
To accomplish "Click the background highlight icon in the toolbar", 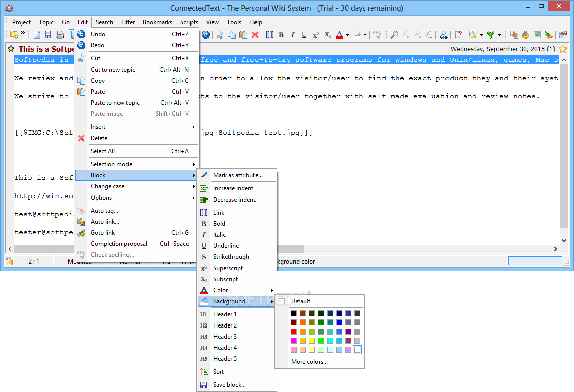I will click(x=358, y=35).
